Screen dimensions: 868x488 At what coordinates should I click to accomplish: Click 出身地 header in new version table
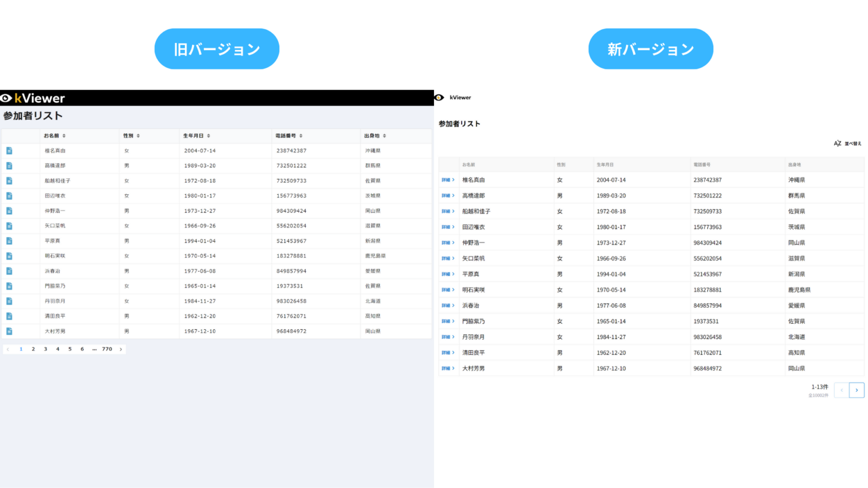[795, 165]
